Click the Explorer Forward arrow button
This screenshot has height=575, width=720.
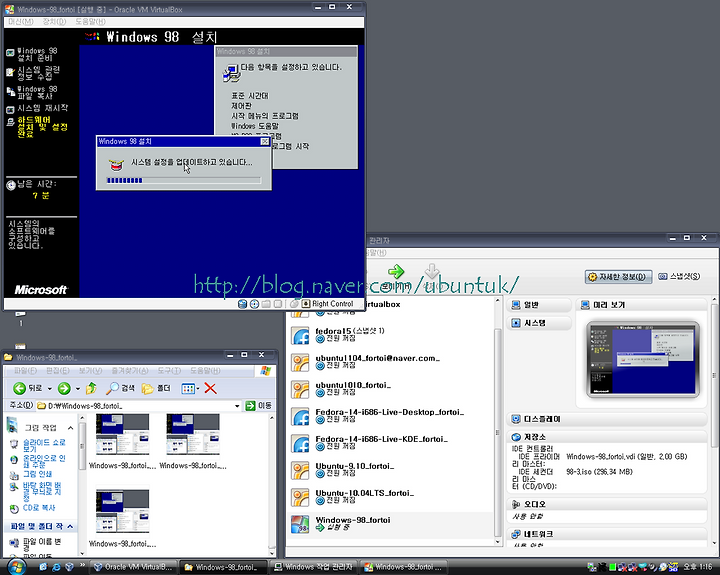click(x=64, y=389)
